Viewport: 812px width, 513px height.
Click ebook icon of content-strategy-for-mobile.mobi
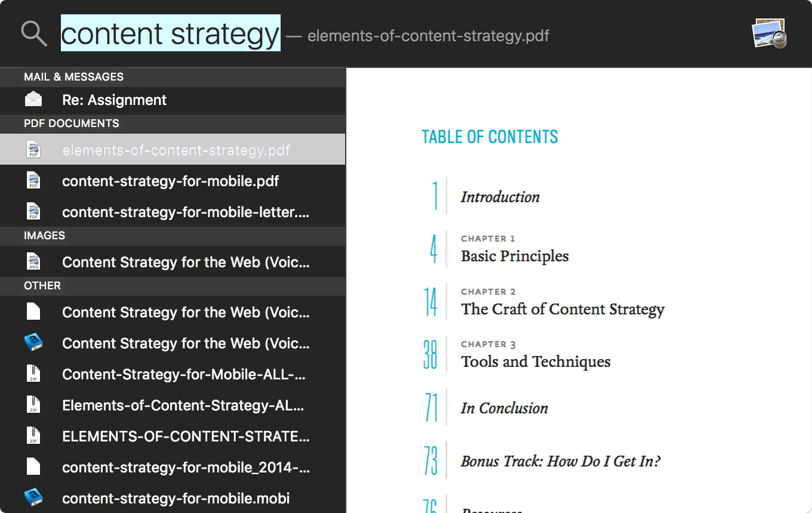tap(33, 497)
